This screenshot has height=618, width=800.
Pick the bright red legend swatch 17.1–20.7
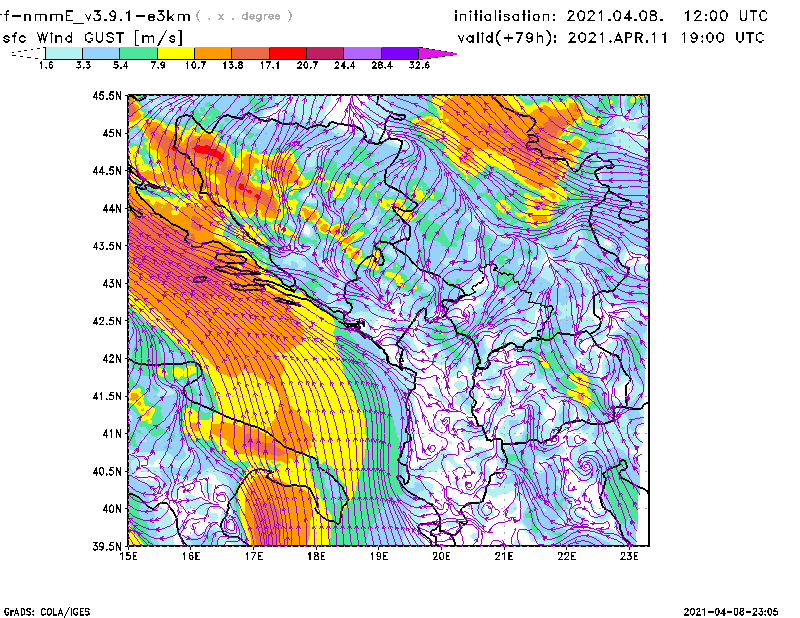[x=288, y=53]
